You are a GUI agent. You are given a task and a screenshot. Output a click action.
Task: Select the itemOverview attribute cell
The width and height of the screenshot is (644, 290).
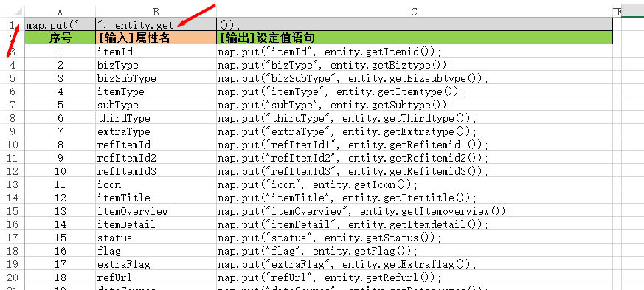(156, 211)
